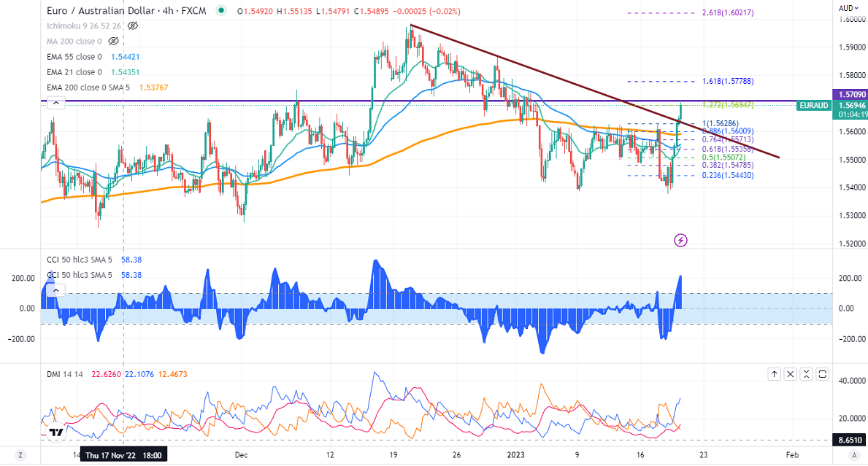Click the TradingView logo
This screenshot has height=466, width=868.
(x=55, y=432)
